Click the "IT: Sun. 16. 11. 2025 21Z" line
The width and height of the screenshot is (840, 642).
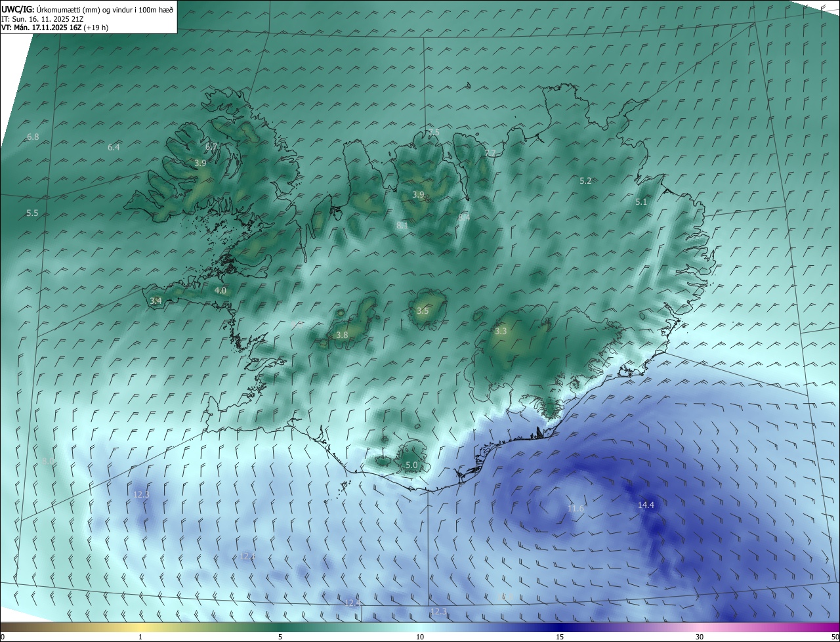[43, 19]
